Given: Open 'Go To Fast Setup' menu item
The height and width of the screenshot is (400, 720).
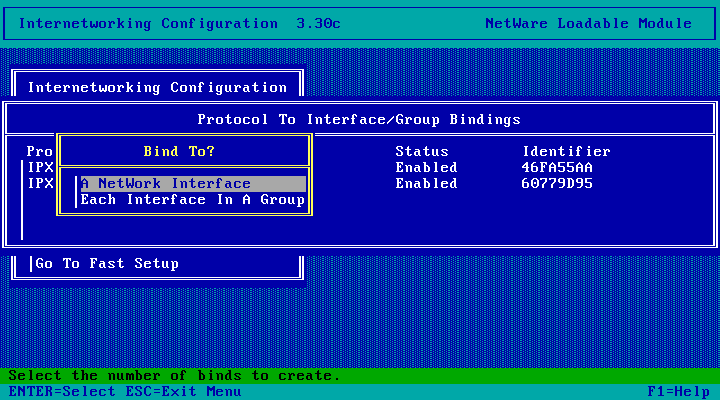Looking at the screenshot, I should (107, 264).
